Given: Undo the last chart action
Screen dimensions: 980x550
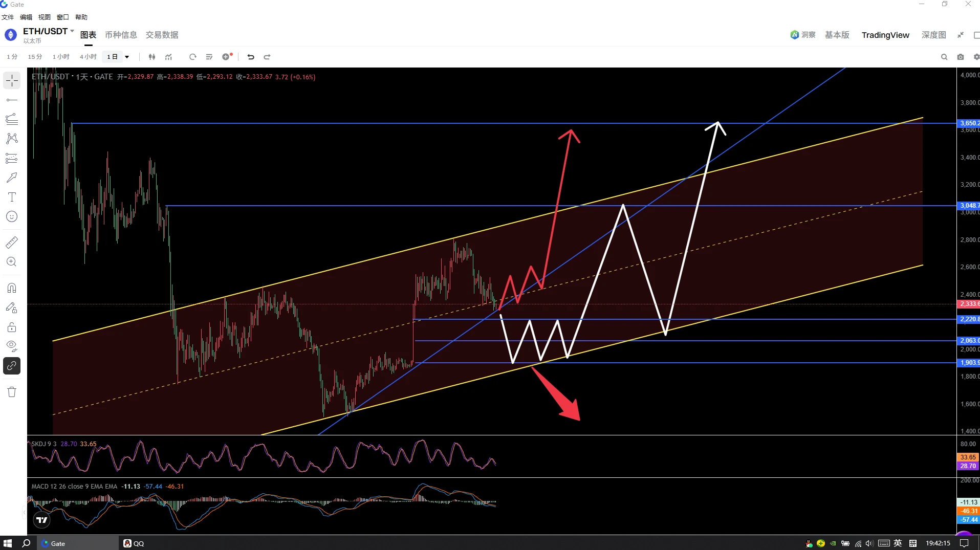Looking at the screenshot, I should tap(251, 57).
